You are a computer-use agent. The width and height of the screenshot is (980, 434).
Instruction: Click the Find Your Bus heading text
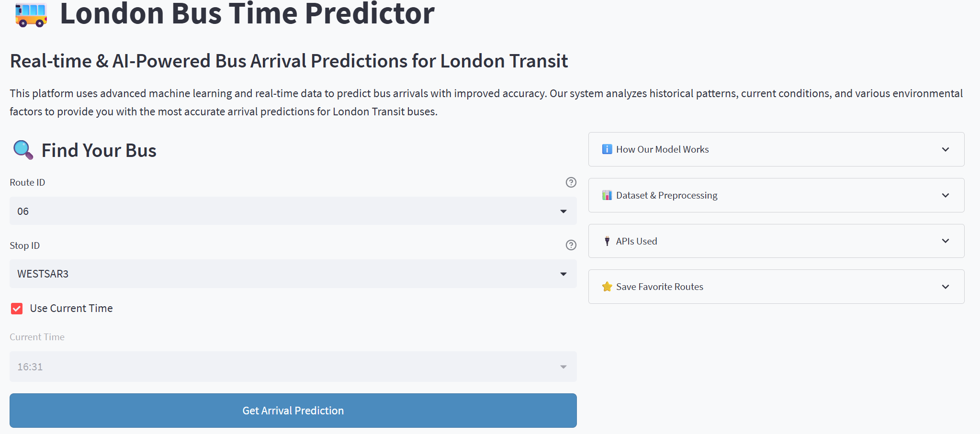click(x=99, y=150)
